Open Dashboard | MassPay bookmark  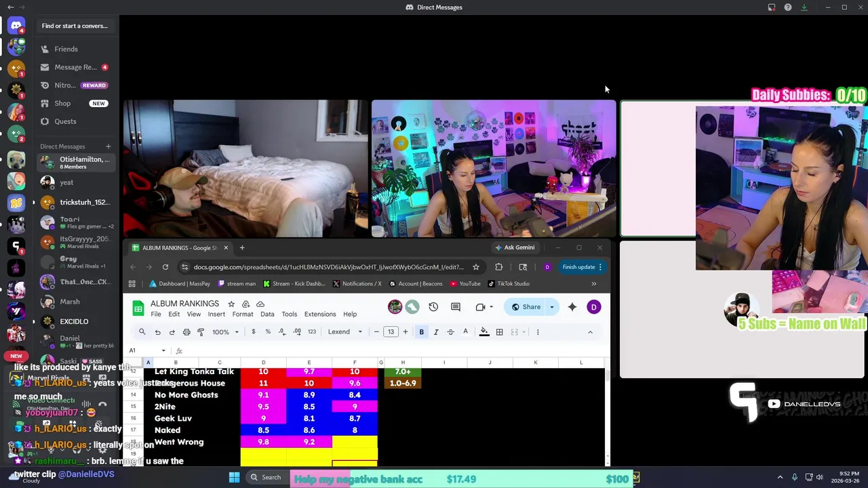pos(180,284)
